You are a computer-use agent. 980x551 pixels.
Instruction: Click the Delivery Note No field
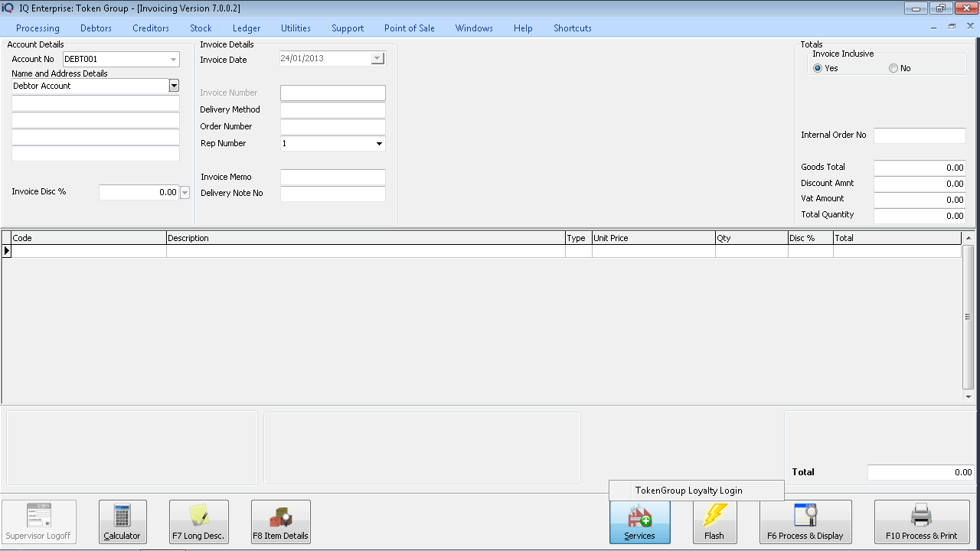333,194
